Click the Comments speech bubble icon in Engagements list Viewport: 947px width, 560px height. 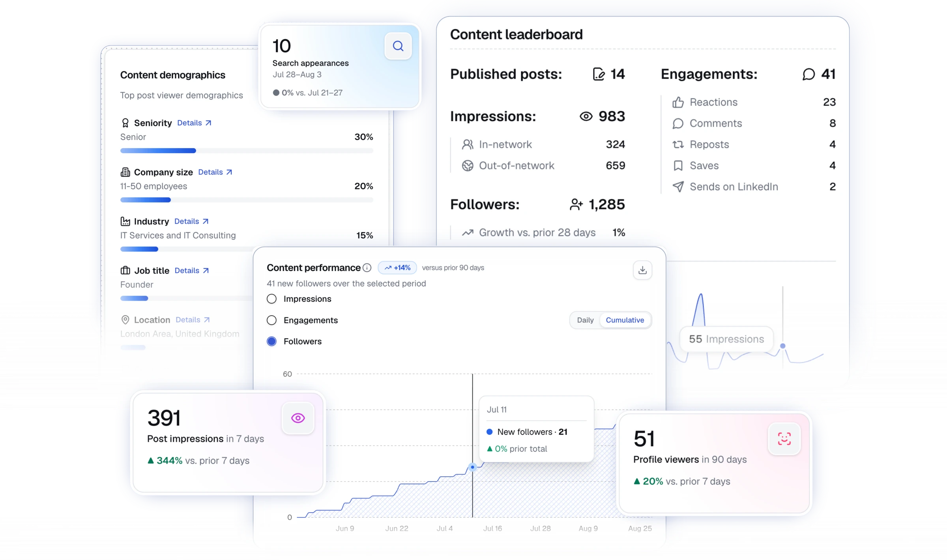(x=678, y=124)
